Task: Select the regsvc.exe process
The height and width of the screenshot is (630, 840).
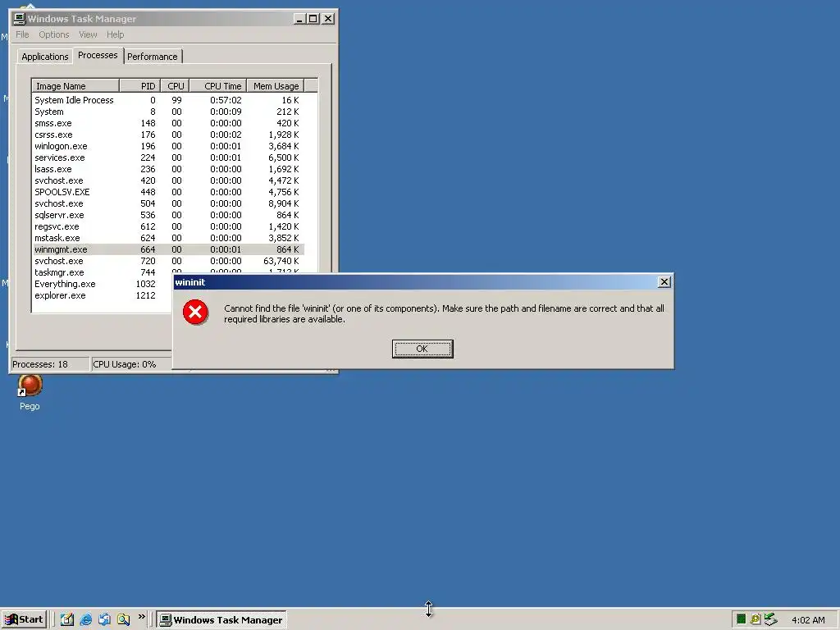Action: [168, 226]
